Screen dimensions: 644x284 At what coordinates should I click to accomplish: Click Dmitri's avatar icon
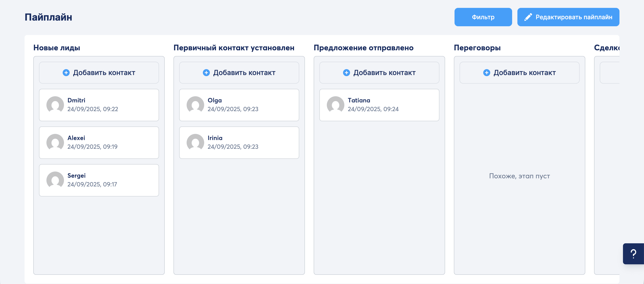click(x=55, y=105)
